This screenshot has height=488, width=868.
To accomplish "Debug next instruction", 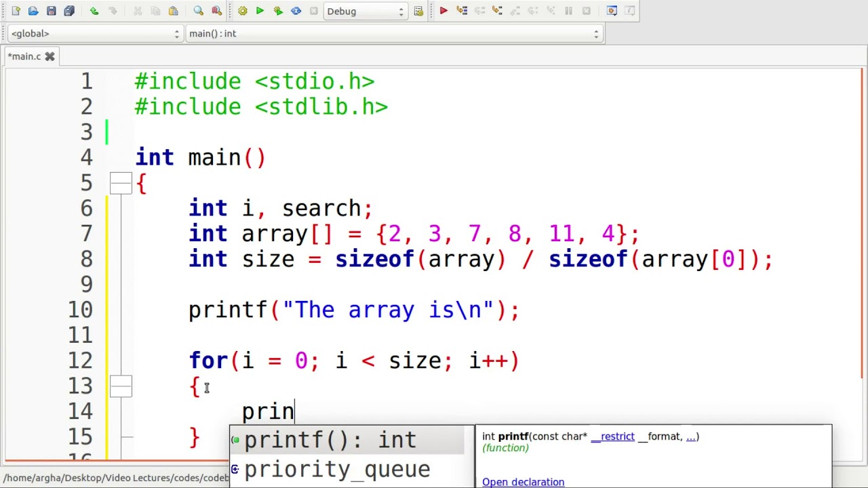I will point(533,11).
